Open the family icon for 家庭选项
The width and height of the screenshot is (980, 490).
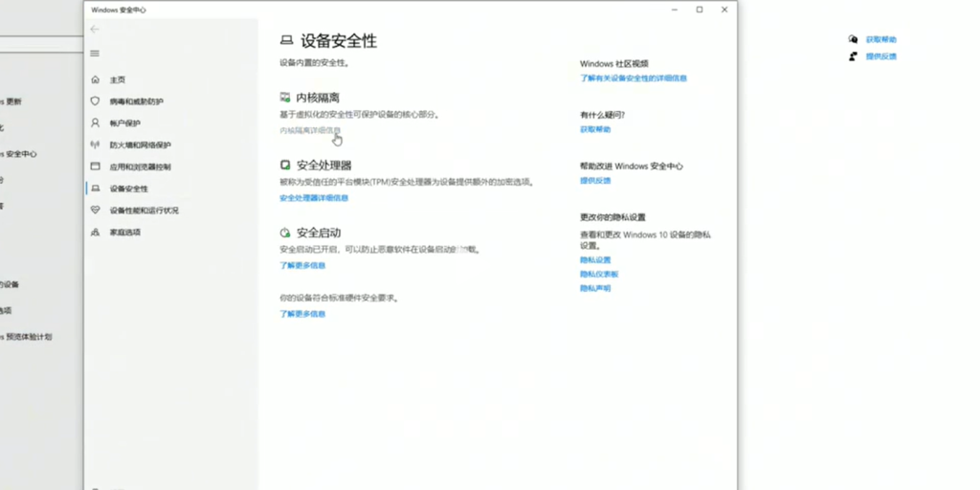(95, 232)
